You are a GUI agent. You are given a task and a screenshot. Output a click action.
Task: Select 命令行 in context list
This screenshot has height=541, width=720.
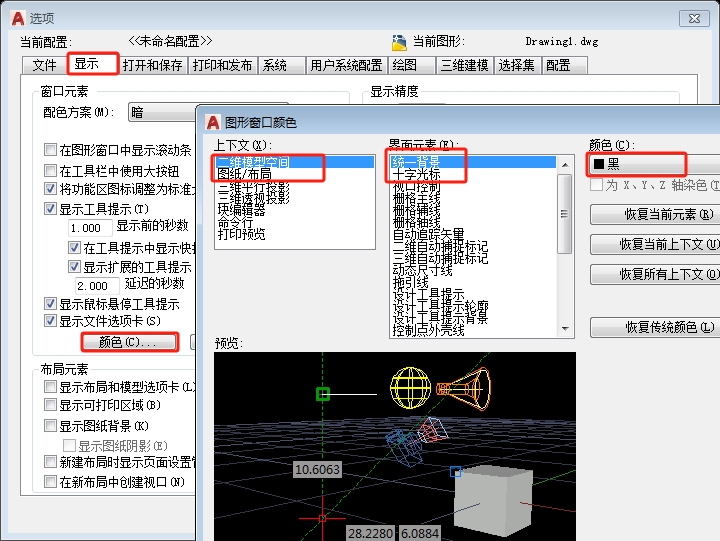(x=294, y=222)
